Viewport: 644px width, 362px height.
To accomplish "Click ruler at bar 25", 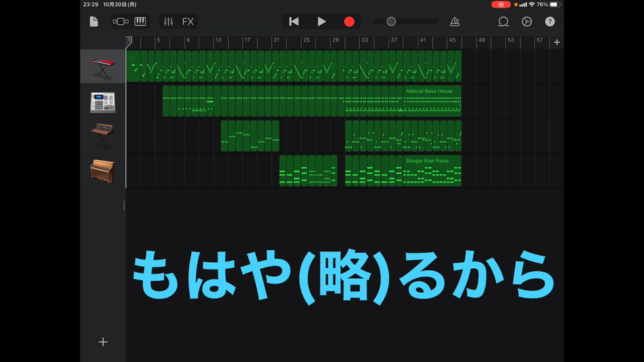I will tap(306, 40).
